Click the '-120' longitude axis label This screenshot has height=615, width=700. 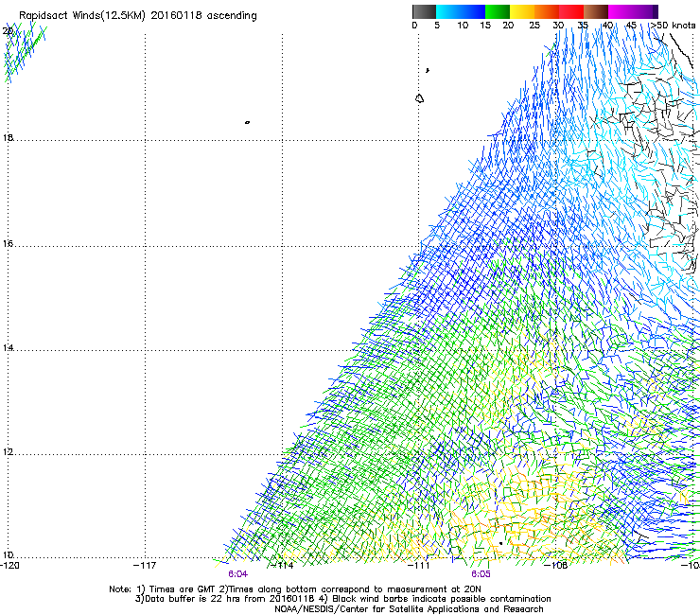coord(9,566)
